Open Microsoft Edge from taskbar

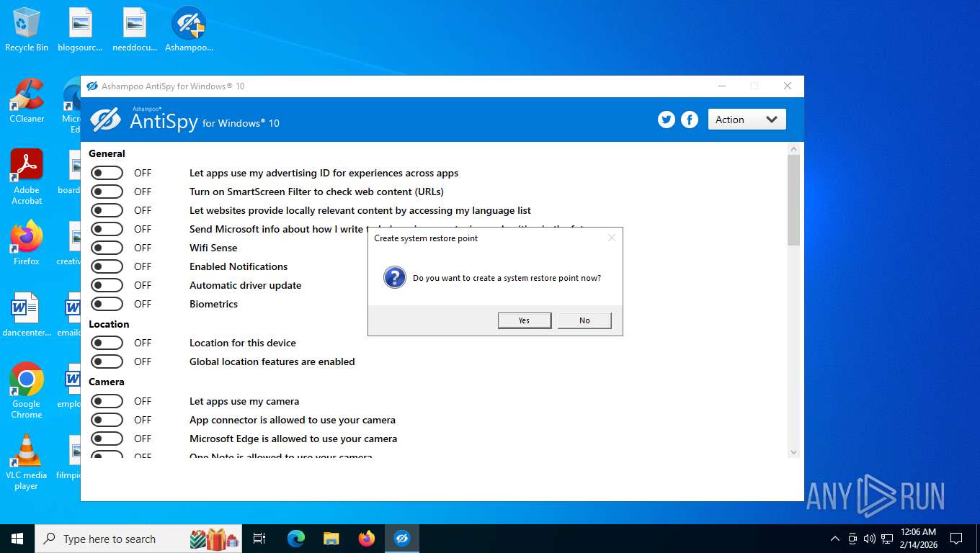[x=296, y=539]
